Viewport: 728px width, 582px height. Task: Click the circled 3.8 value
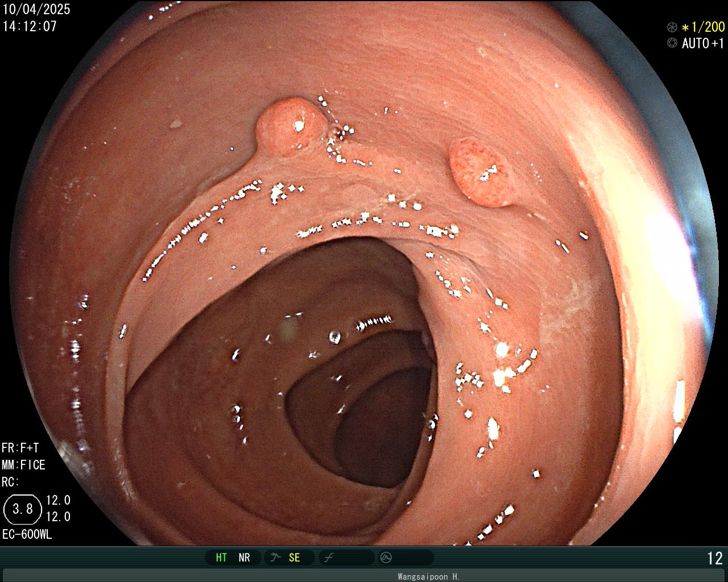(23, 509)
